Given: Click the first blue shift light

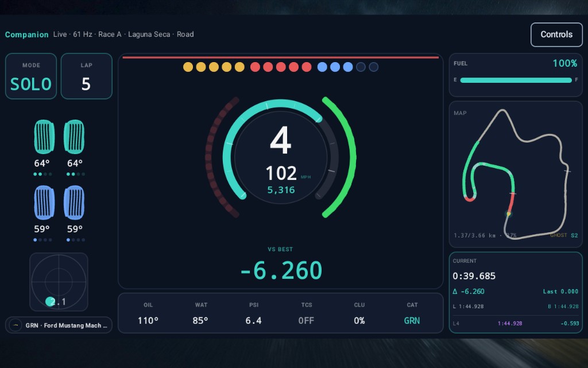Looking at the screenshot, I should [322, 67].
